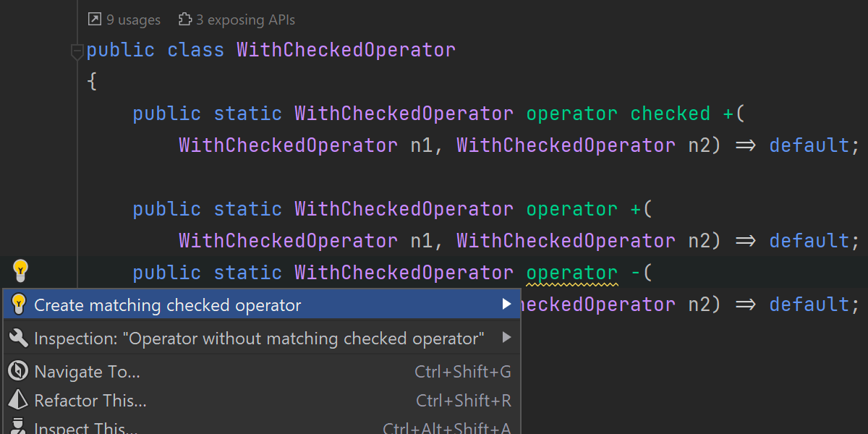Expand the Inspection options submenu arrow
This screenshot has width=868, height=434.
[x=507, y=338]
